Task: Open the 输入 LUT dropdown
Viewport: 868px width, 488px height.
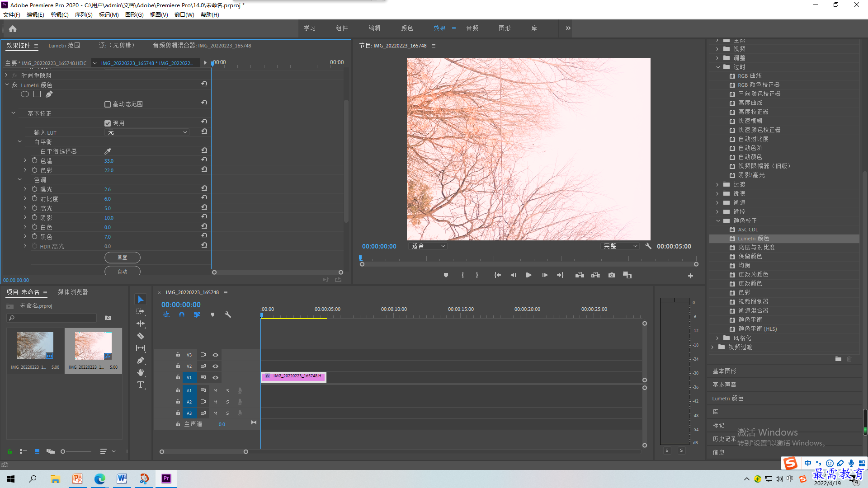Action: point(147,132)
